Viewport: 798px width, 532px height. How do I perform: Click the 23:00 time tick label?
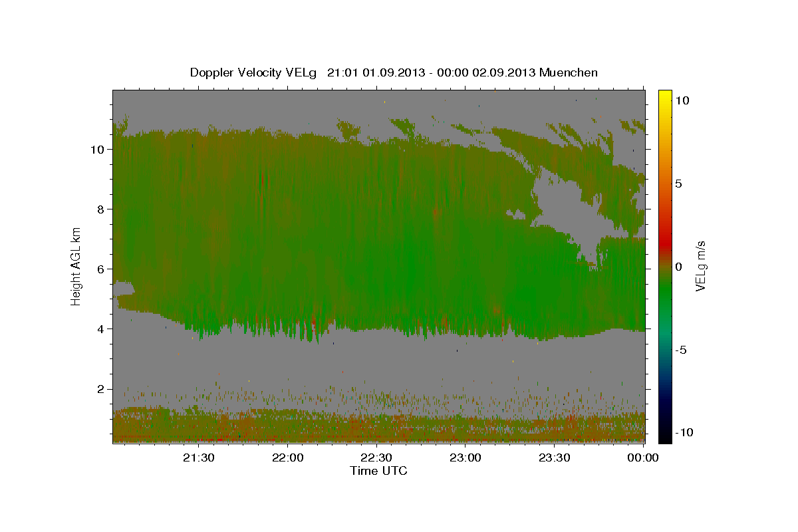pyautogui.click(x=465, y=458)
